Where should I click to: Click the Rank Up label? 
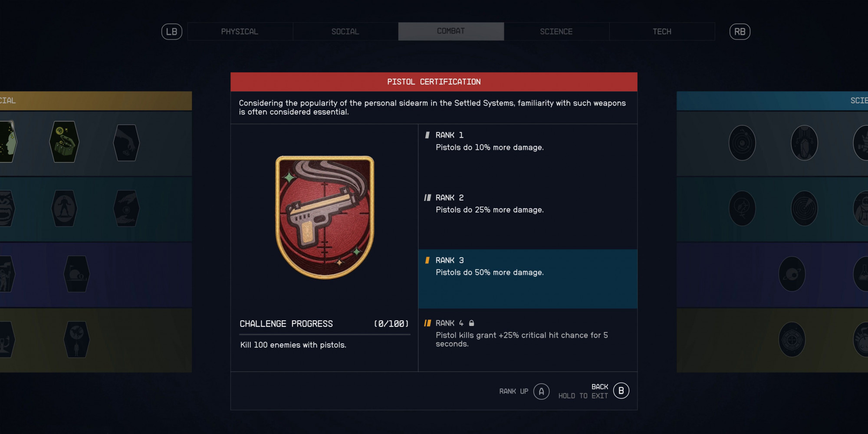coord(513,391)
